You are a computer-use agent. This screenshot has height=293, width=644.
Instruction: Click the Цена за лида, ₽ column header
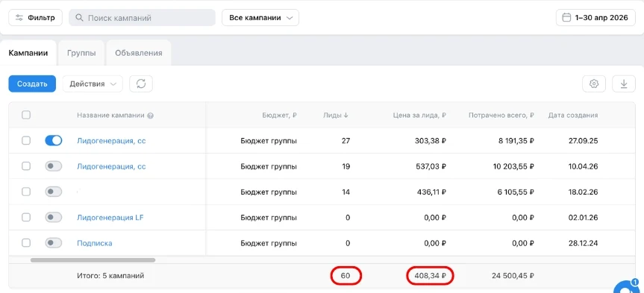tap(419, 116)
